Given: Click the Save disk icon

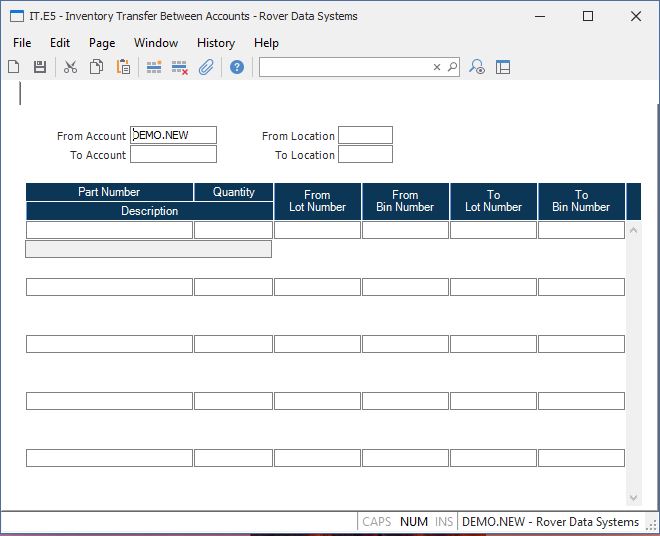Looking at the screenshot, I should [40, 67].
